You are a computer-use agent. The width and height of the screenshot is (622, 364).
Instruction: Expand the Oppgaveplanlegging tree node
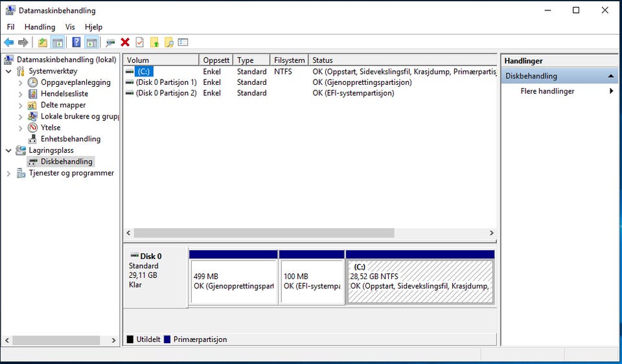coord(20,83)
